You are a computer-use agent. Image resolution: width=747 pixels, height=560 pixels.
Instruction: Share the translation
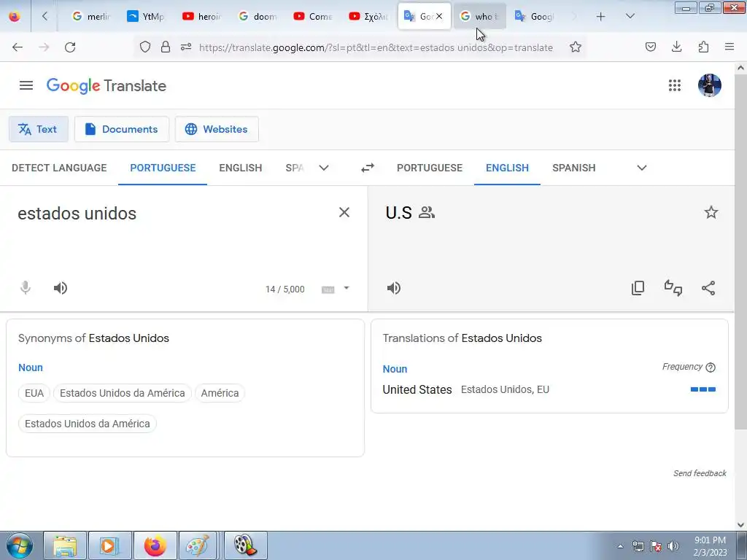point(708,288)
